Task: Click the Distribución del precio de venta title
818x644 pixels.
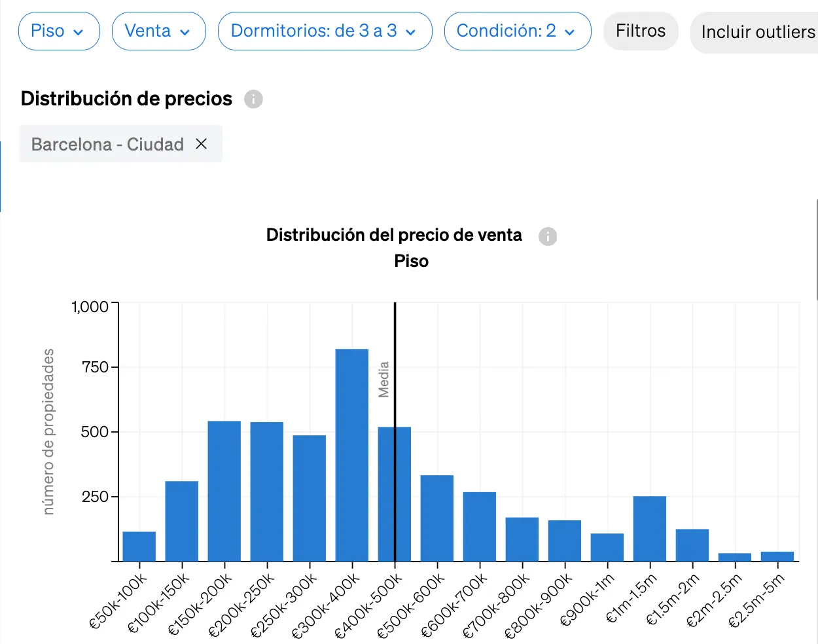Action: tap(394, 235)
